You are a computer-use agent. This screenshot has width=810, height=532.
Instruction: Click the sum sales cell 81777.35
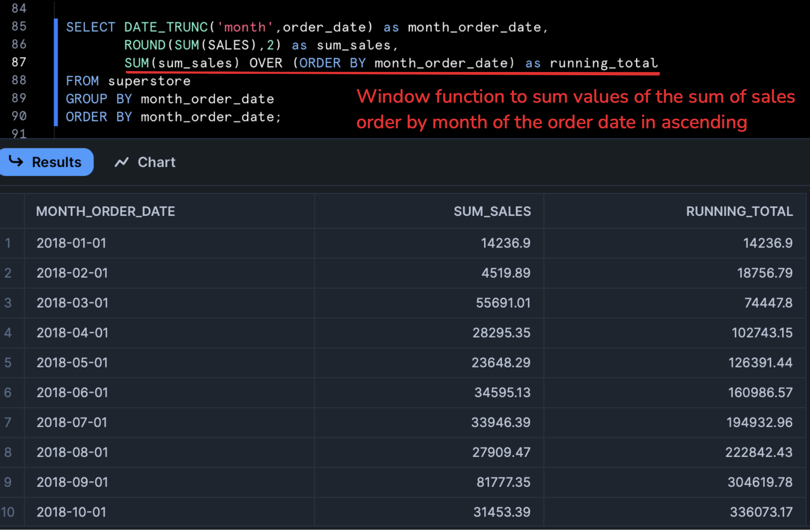503,482
